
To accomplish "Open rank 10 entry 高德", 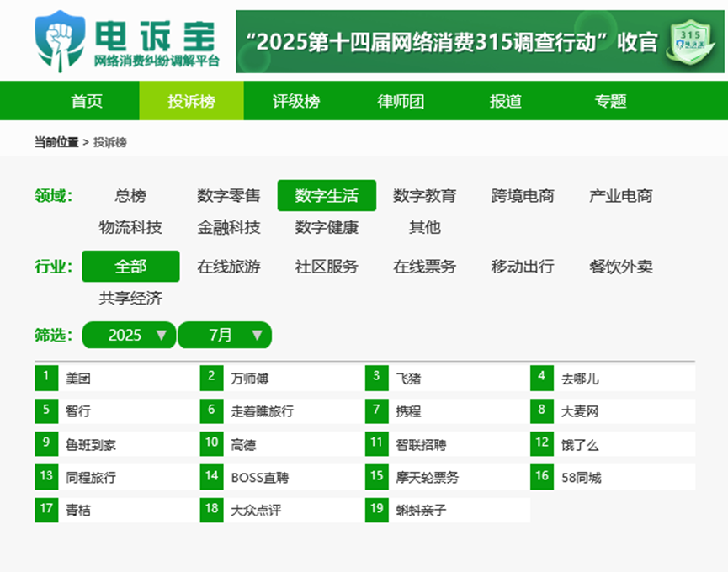I will [282, 444].
